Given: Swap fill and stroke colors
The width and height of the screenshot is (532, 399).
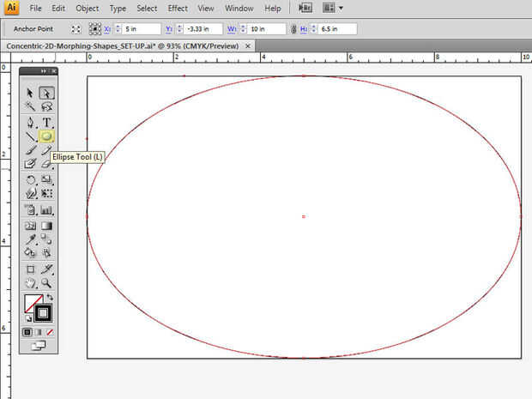Looking at the screenshot, I should point(50,298).
